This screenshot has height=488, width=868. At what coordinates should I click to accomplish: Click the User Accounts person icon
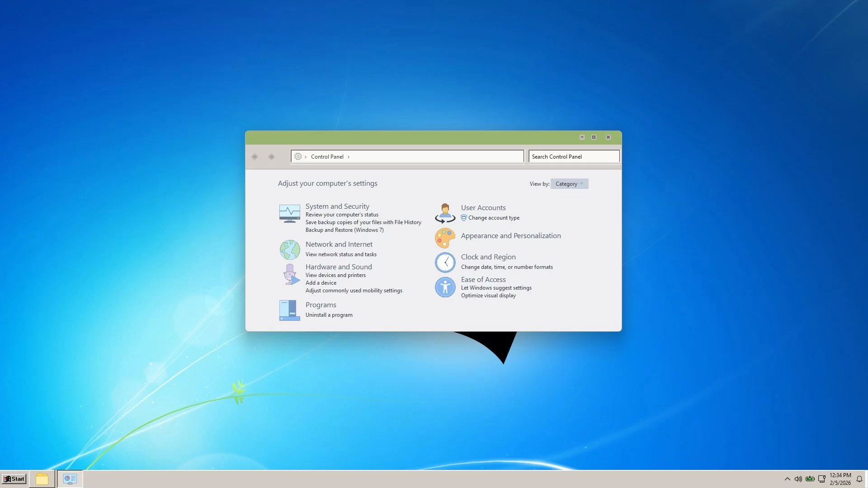point(445,213)
